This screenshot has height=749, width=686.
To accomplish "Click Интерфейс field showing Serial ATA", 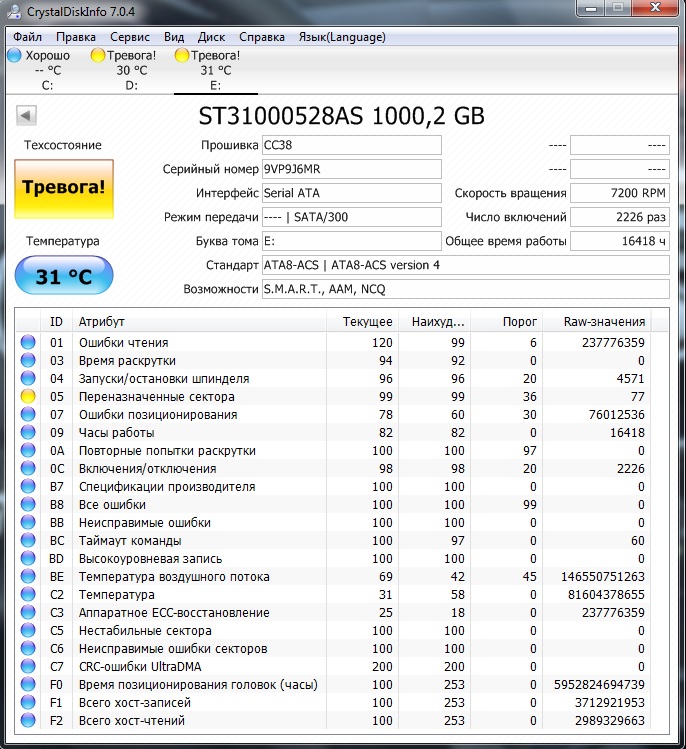I will [352, 193].
